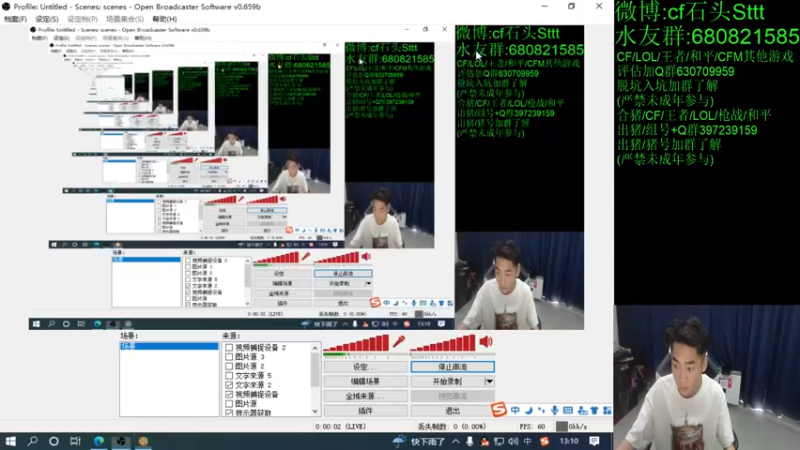Launch Microsoft Edge from the taskbar
This screenshot has width=800, height=450.
pos(99,441)
